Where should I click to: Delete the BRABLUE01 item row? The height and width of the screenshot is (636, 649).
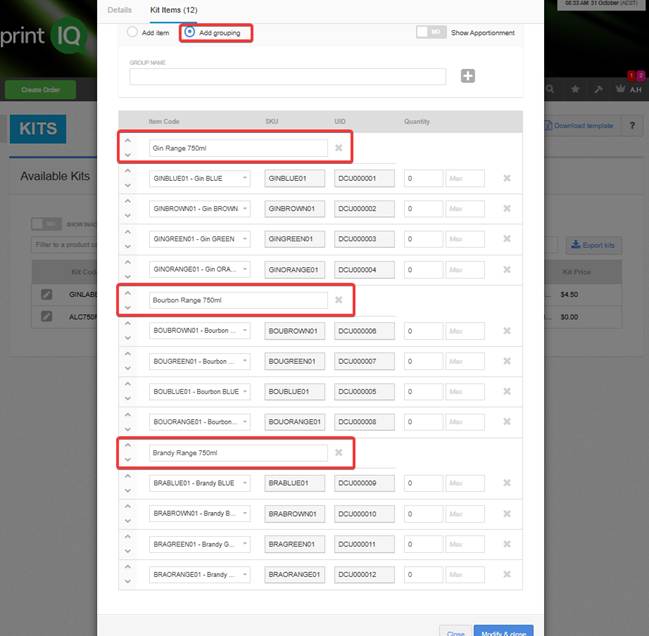tap(507, 482)
